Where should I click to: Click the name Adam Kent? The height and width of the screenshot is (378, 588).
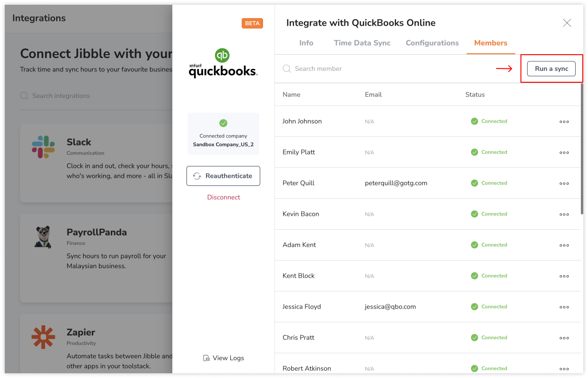tap(299, 245)
